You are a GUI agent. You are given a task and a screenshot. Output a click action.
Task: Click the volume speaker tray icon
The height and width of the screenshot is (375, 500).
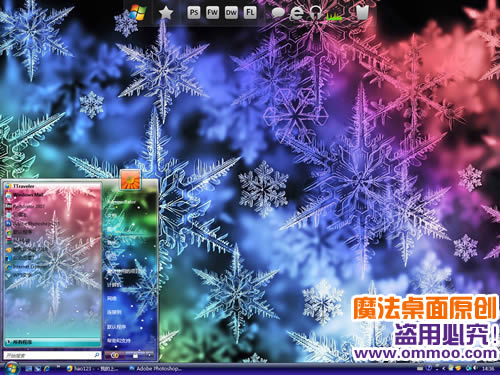[475, 369]
